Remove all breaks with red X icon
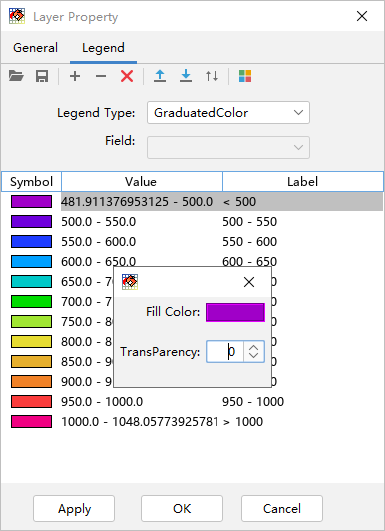The height and width of the screenshot is (531, 385). coord(127,76)
